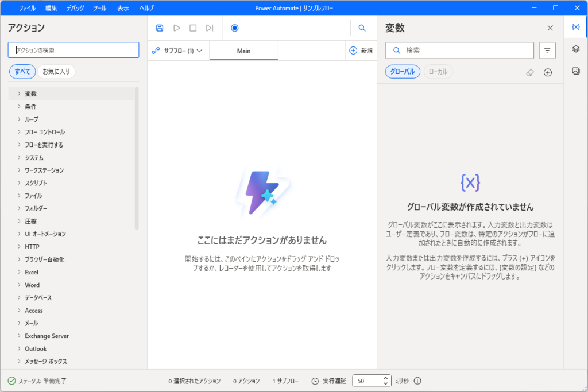Image resolution: width=588 pixels, height=392 pixels.
Task: Start the recorder icon
Action: [235, 28]
